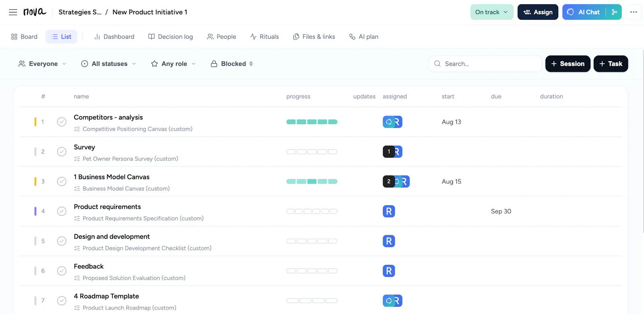Click the R avatar on the Feedback row
Image resolution: width=644 pixels, height=314 pixels.
click(x=389, y=271)
